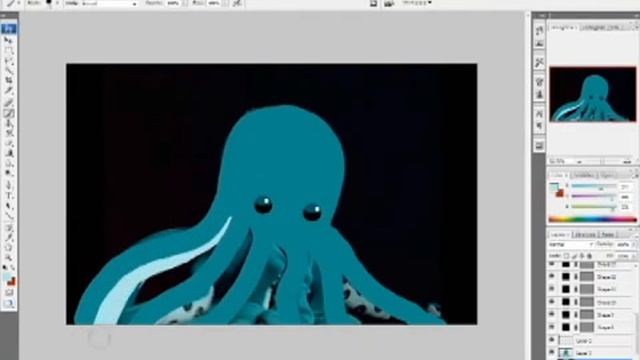
Task: Open the History panel from dock
Action: click(x=539, y=31)
